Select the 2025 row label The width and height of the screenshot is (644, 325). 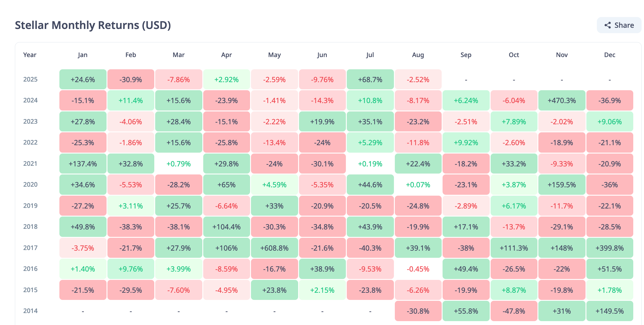[30, 79]
